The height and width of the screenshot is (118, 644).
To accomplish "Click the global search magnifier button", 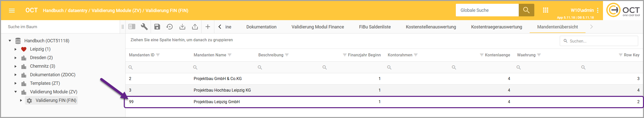I will tap(526, 10).
